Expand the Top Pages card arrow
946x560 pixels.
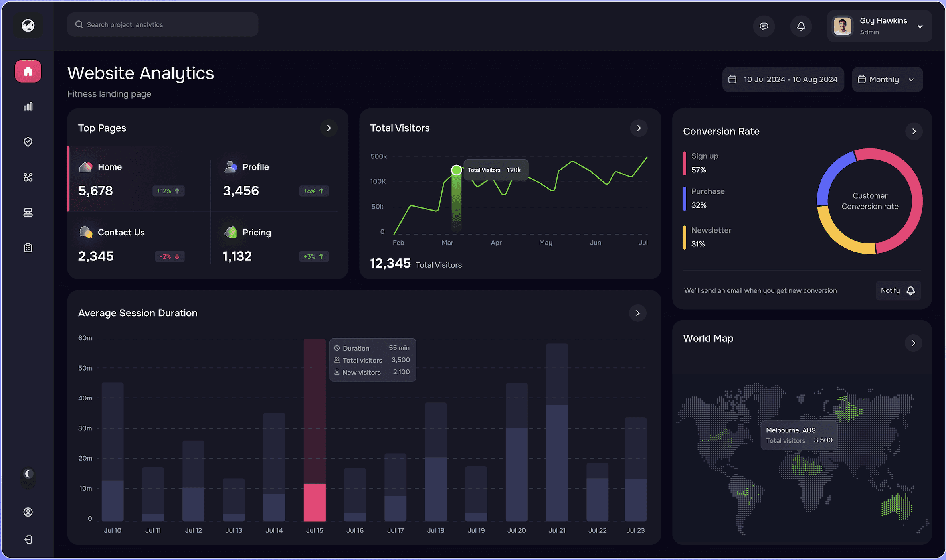(x=329, y=128)
